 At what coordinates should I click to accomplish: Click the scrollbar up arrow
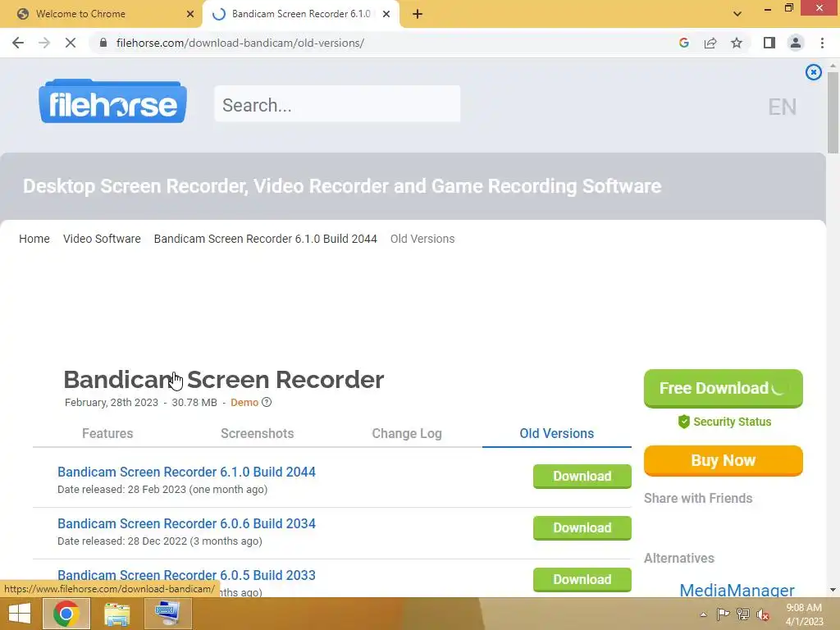[x=833, y=66]
